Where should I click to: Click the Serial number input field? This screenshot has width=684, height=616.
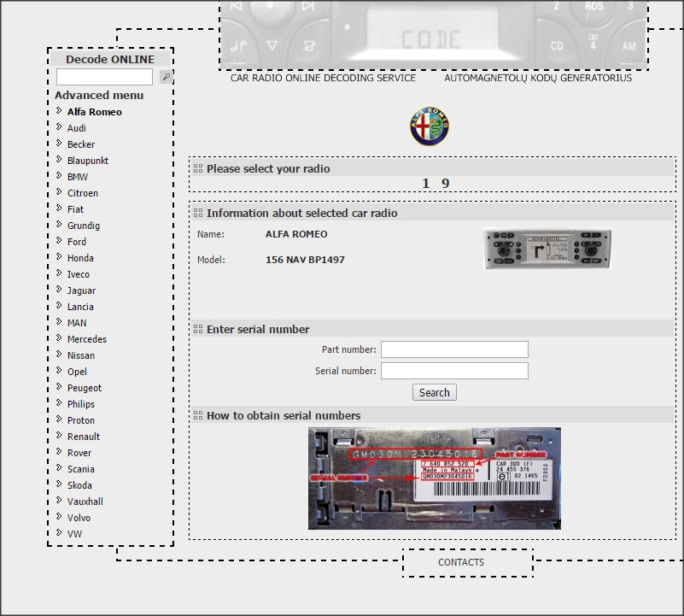tap(454, 371)
